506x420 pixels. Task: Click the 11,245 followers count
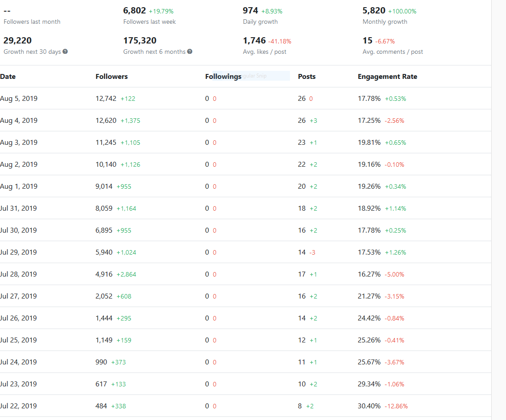coord(106,143)
